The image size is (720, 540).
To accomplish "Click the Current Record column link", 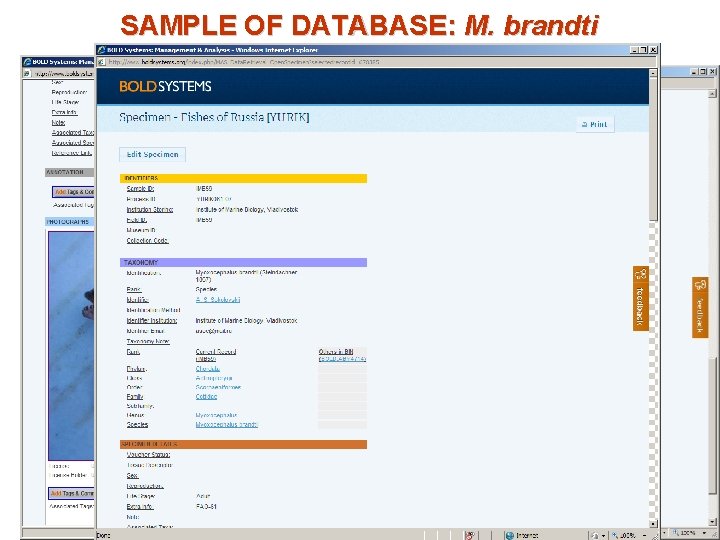I will [216, 352].
